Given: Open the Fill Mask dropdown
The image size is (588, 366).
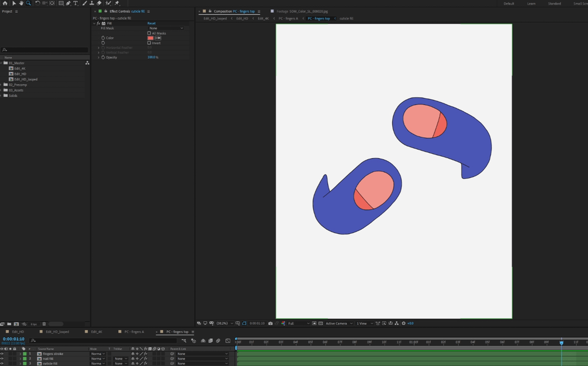Looking at the screenshot, I should click(166, 28).
